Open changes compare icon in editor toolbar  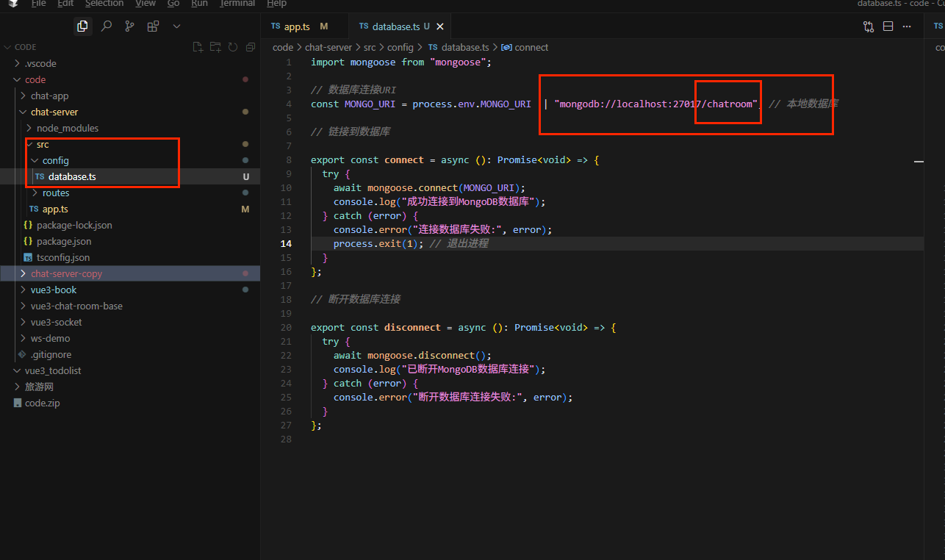(x=869, y=26)
